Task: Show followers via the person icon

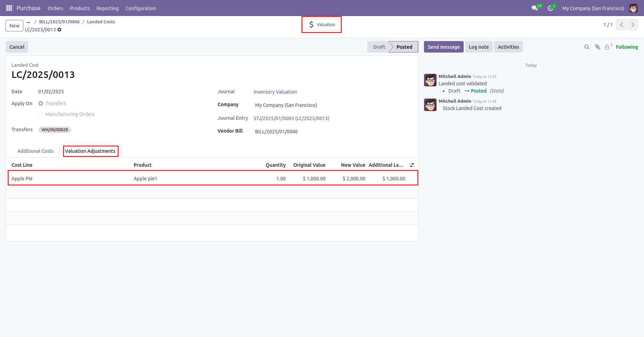Action: pos(607,47)
